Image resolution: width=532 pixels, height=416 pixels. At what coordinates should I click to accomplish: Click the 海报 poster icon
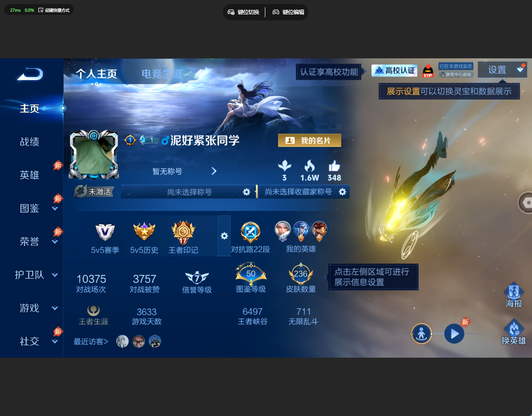tap(513, 295)
